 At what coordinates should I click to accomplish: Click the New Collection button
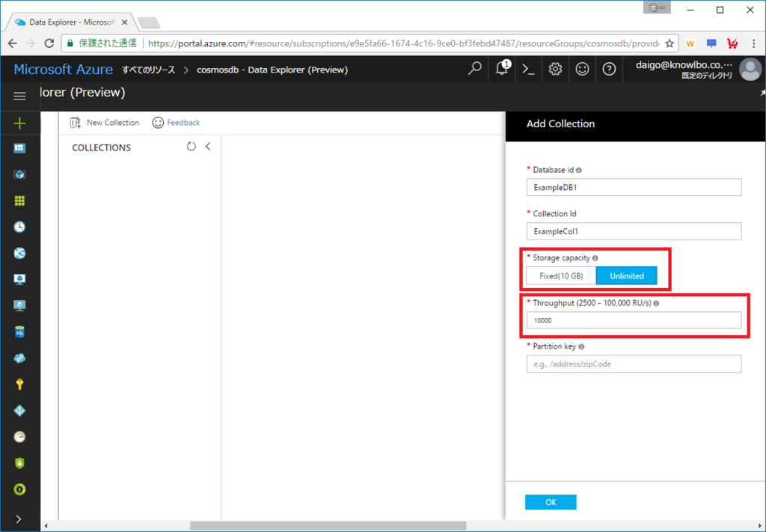pos(105,123)
